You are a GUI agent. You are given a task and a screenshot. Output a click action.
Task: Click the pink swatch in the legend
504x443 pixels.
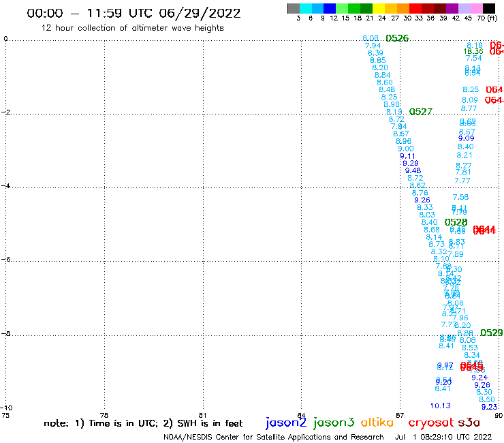[x=476, y=8]
